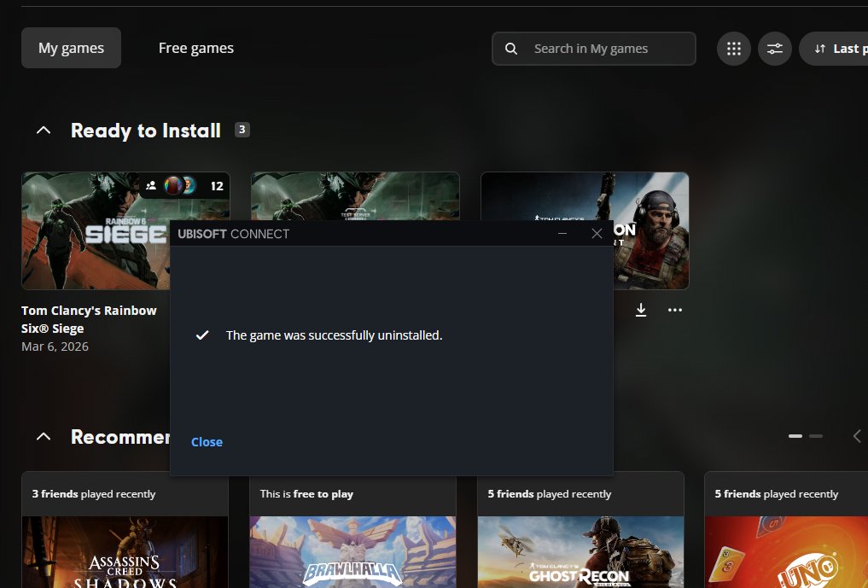Screen dimensions: 868x588
Task: Open the Brawlhalla free to play card
Action: point(352,530)
